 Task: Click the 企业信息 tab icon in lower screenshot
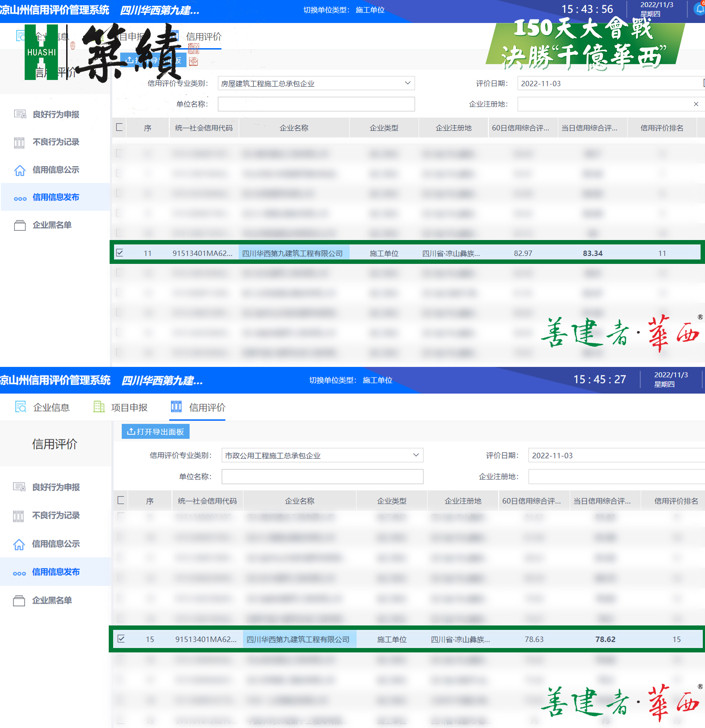(21, 407)
